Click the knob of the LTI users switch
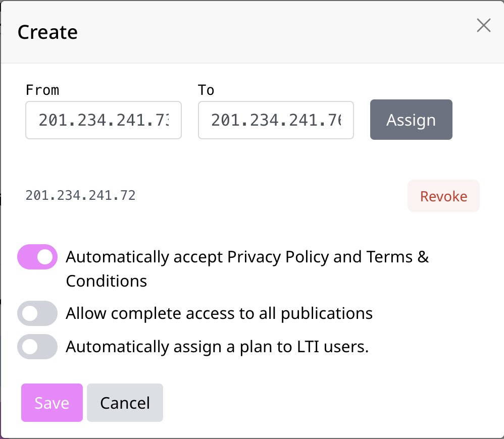Image resolution: width=504 pixels, height=439 pixels. 30,347
